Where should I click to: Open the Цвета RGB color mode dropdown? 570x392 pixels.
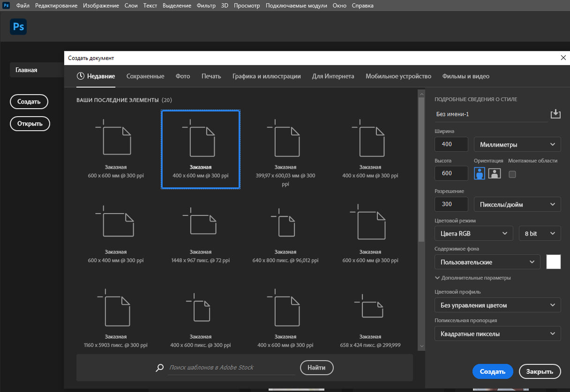point(474,233)
